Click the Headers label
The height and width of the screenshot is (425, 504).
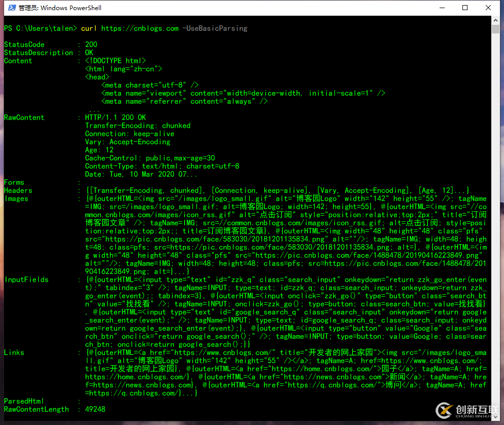pyautogui.click(x=18, y=190)
